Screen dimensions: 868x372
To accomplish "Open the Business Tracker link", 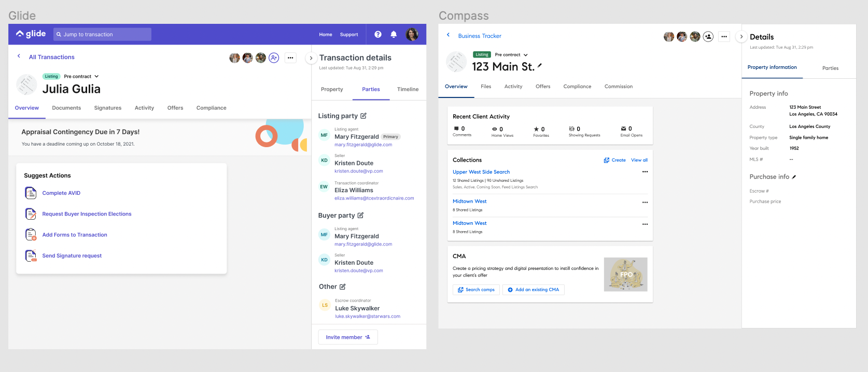I will coord(480,36).
